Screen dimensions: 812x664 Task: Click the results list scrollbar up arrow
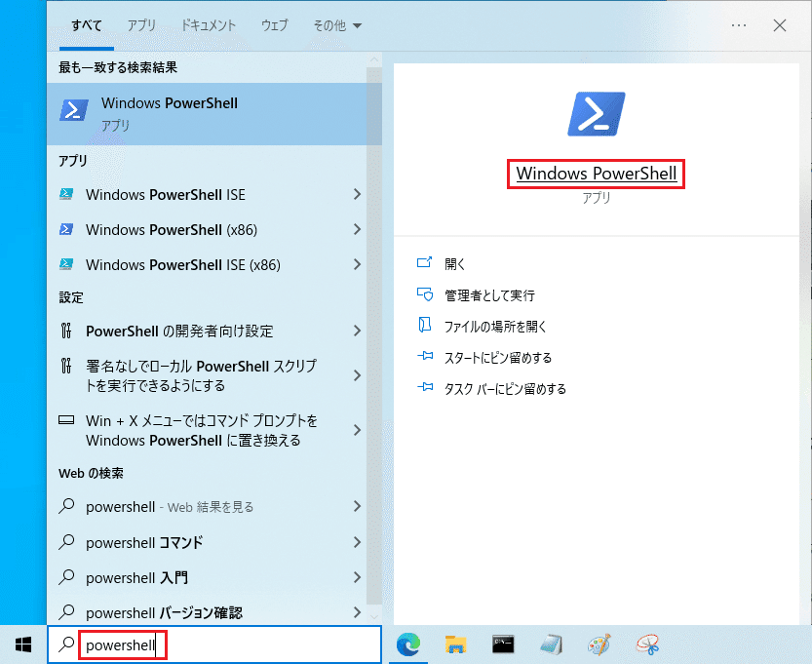[x=374, y=60]
